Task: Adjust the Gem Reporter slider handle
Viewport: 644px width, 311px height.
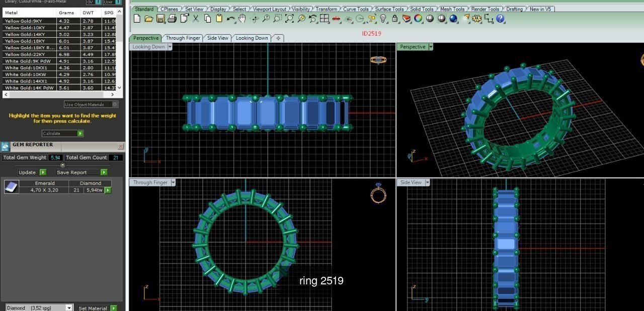Action: [62, 165]
